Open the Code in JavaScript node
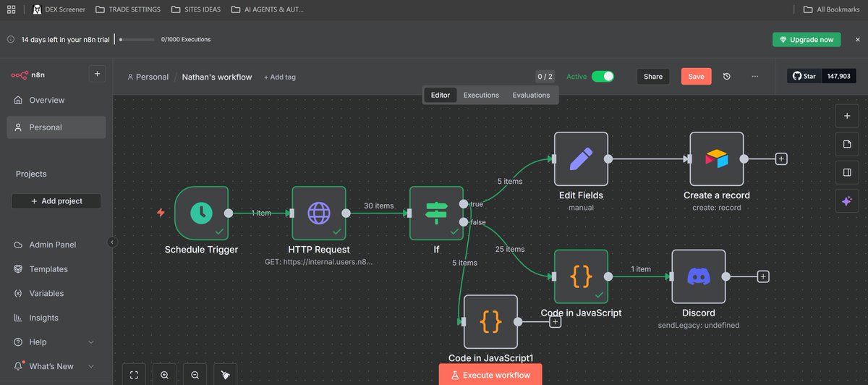The width and height of the screenshot is (868, 385). coord(581,276)
